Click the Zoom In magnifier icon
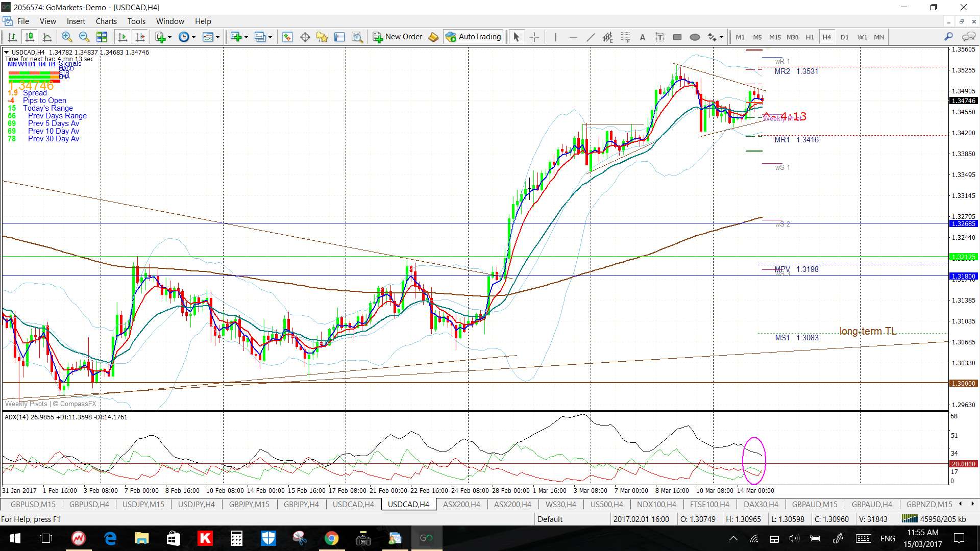Image resolution: width=980 pixels, height=551 pixels. [x=66, y=37]
